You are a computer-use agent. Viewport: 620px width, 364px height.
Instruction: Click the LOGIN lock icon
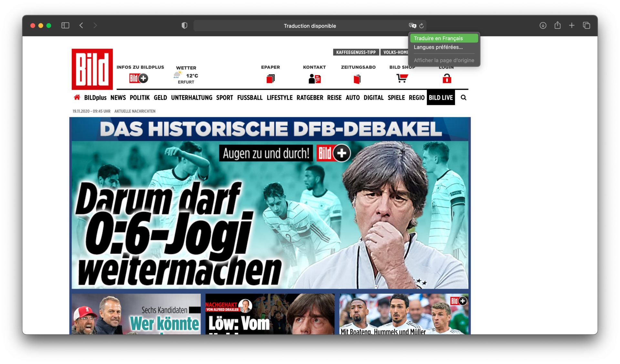tap(447, 78)
